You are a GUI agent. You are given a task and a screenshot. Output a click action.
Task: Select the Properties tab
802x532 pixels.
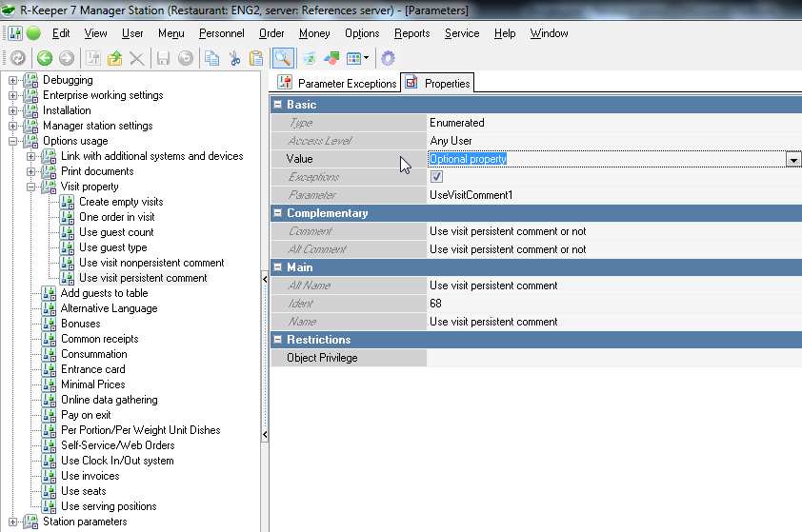438,83
